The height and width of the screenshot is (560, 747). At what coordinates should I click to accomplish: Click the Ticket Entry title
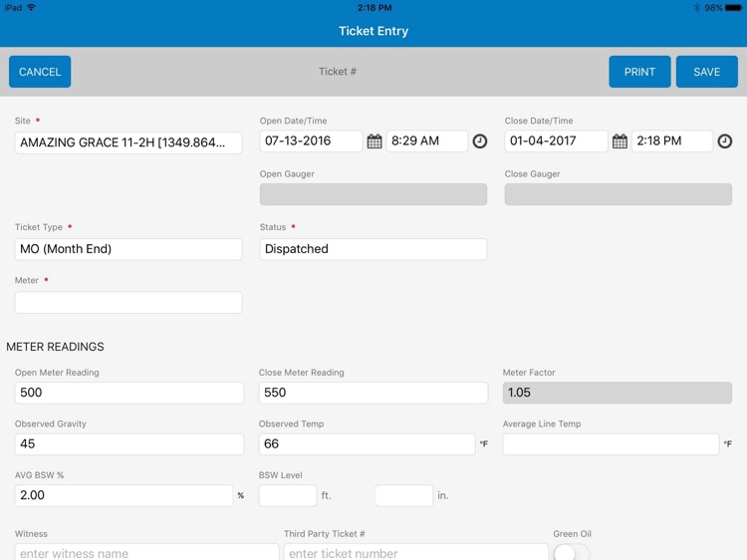373,31
